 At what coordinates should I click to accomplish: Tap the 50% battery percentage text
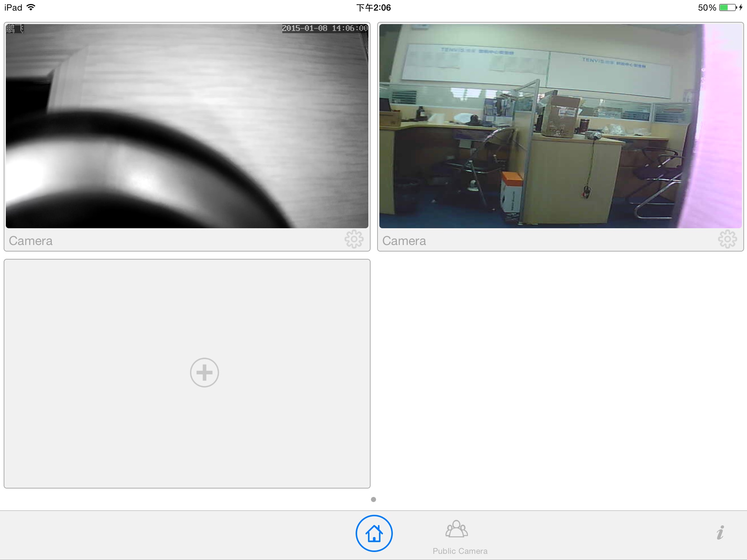(707, 8)
